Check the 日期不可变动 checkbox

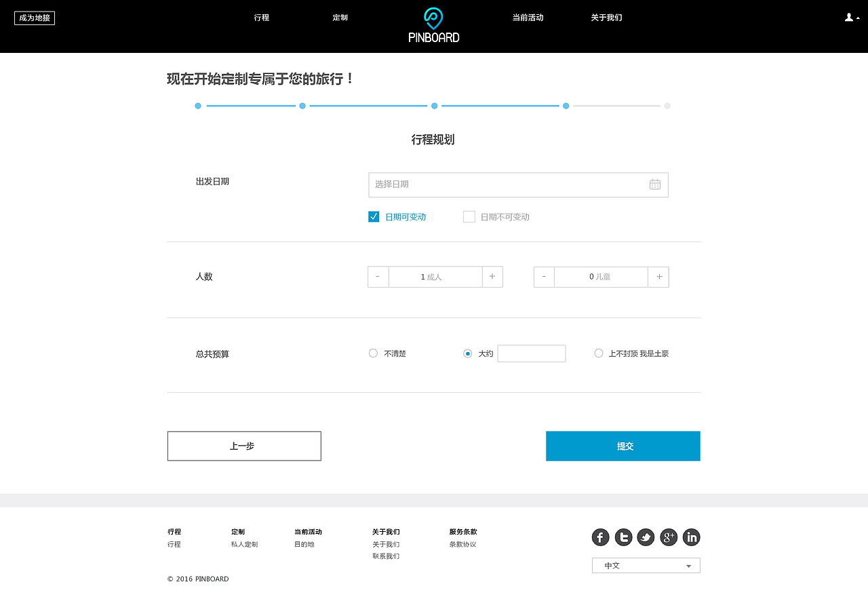469,216
